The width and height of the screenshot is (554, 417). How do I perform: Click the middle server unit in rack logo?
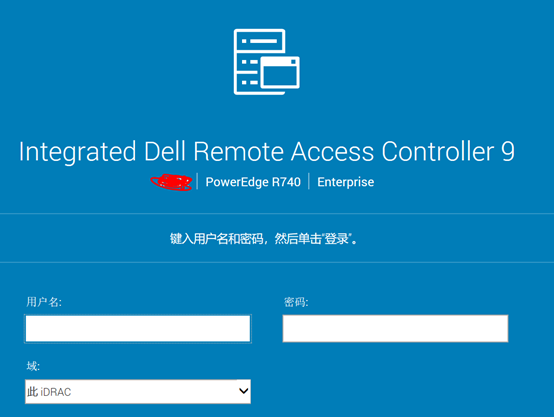click(x=247, y=62)
